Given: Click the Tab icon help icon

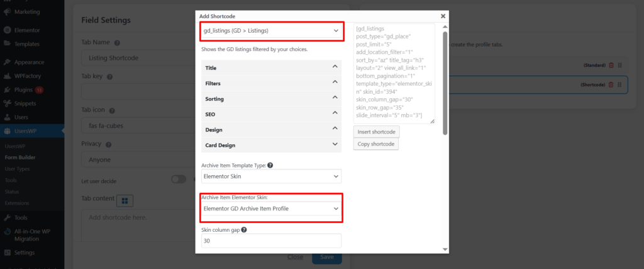Looking at the screenshot, I should (112, 111).
